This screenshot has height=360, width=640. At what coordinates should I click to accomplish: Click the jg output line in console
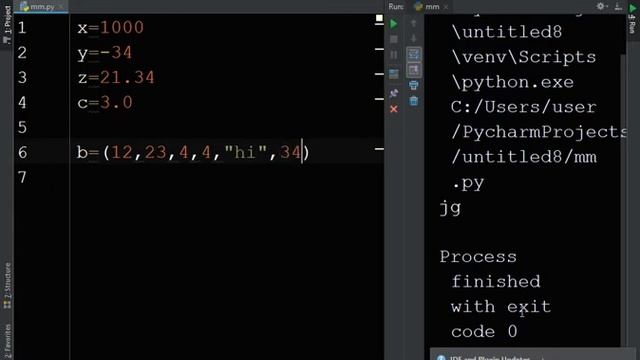point(451,208)
